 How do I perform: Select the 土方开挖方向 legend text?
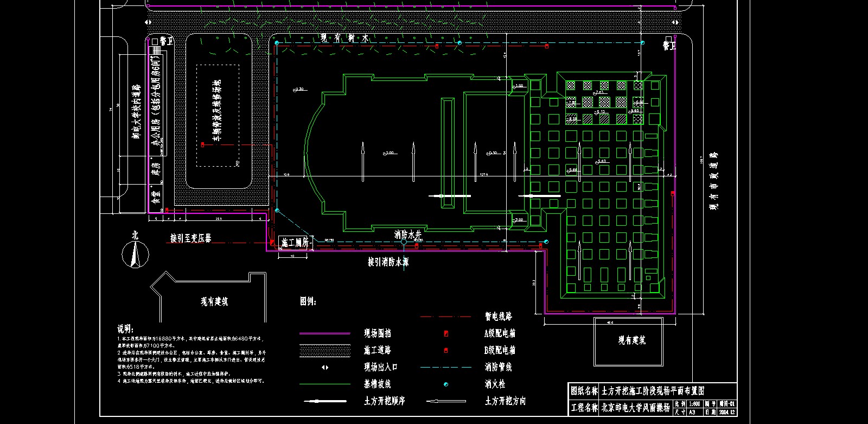(505, 401)
